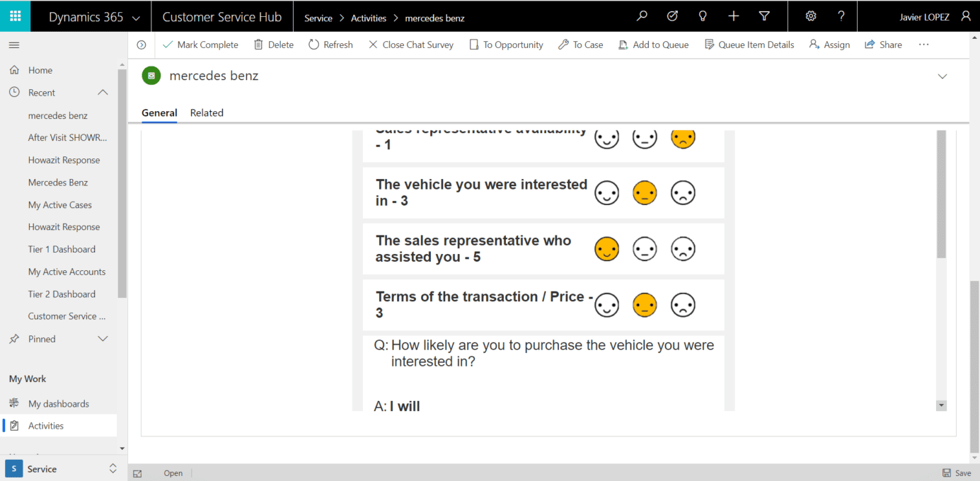Select Activities in the sidebar

coord(59,426)
